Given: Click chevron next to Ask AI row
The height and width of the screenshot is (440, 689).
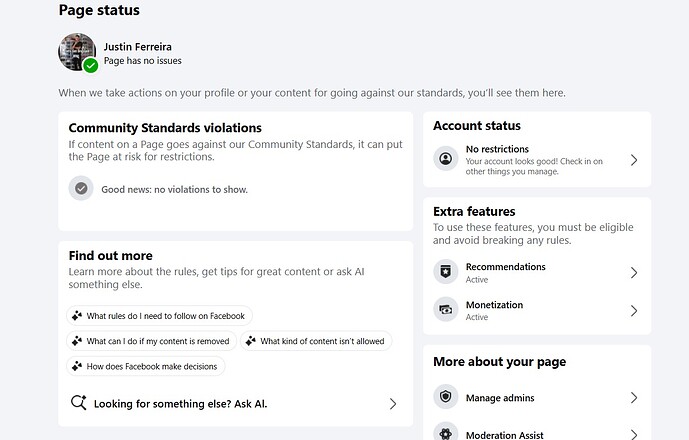Looking at the screenshot, I should [393, 404].
